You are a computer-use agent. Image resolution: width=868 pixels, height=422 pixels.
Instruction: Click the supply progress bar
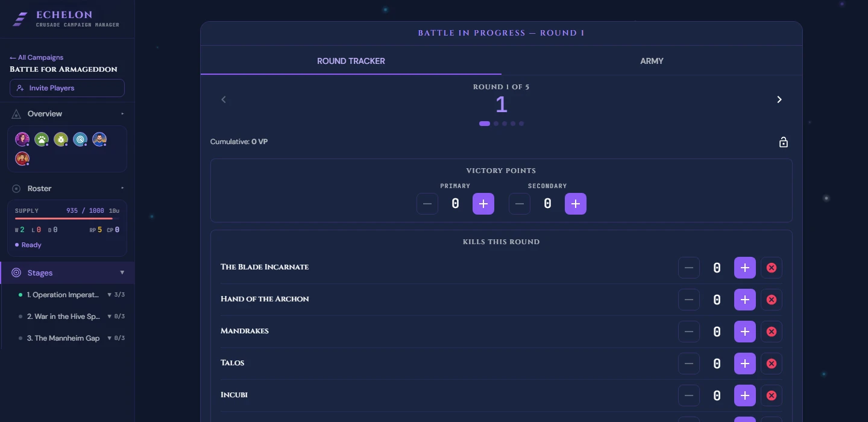67,219
